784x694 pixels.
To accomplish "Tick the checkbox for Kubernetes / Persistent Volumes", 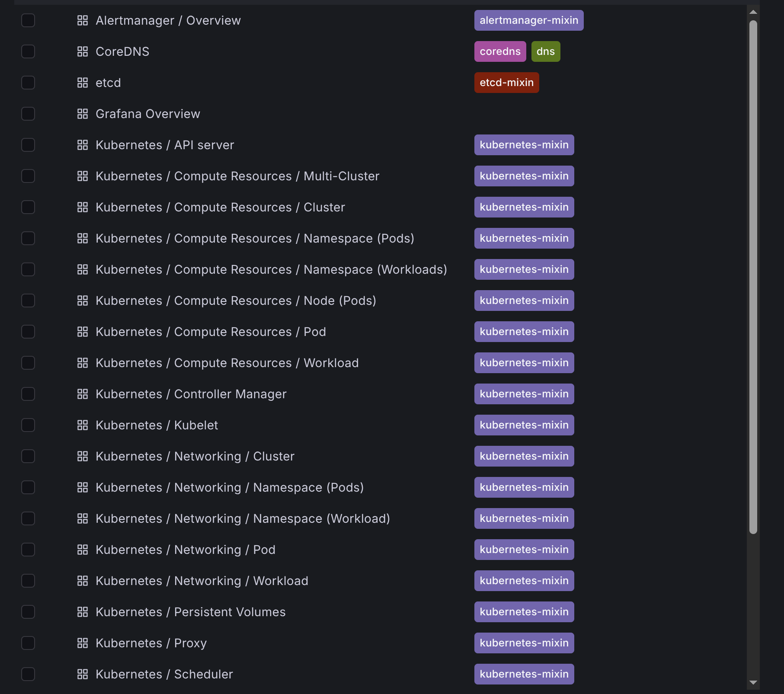I will click(x=28, y=612).
